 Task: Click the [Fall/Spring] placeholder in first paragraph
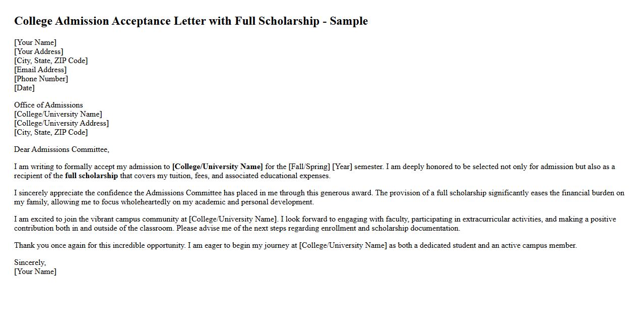[x=309, y=167]
